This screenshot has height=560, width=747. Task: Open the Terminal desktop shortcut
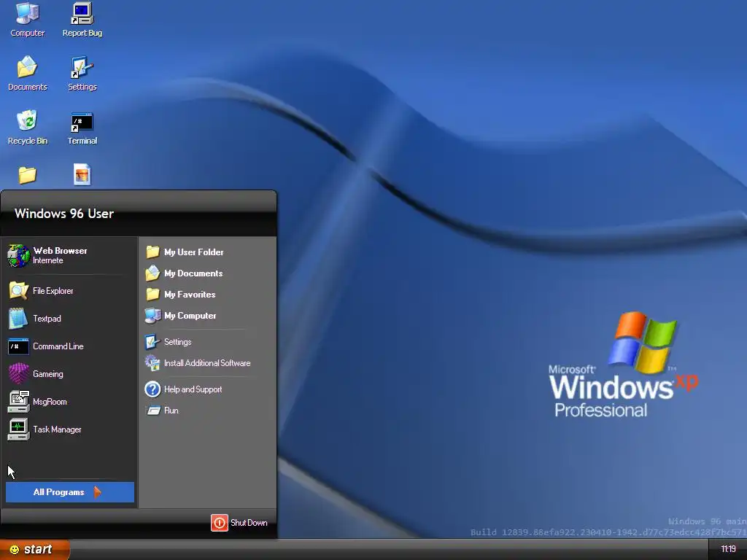pyautogui.click(x=82, y=127)
